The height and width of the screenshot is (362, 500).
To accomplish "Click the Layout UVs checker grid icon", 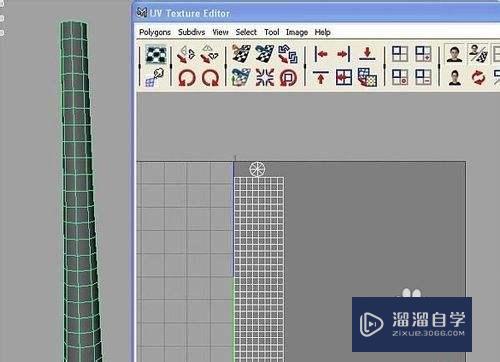I will pyautogui.click(x=367, y=77).
